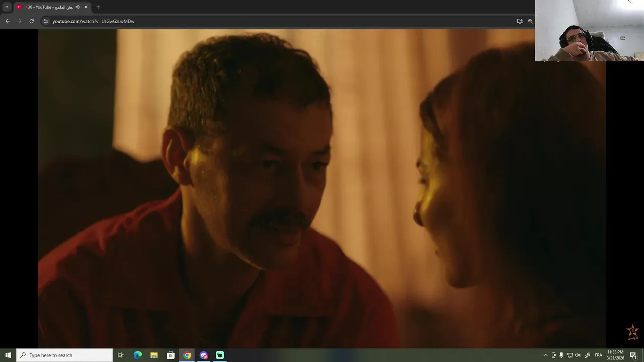Open a new browser tab

98,7
